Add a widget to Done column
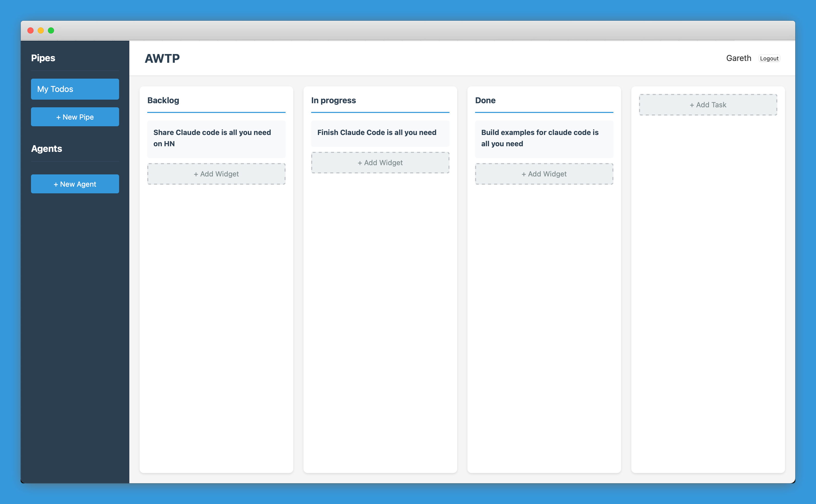This screenshot has height=504, width=816. pos(544,174)
